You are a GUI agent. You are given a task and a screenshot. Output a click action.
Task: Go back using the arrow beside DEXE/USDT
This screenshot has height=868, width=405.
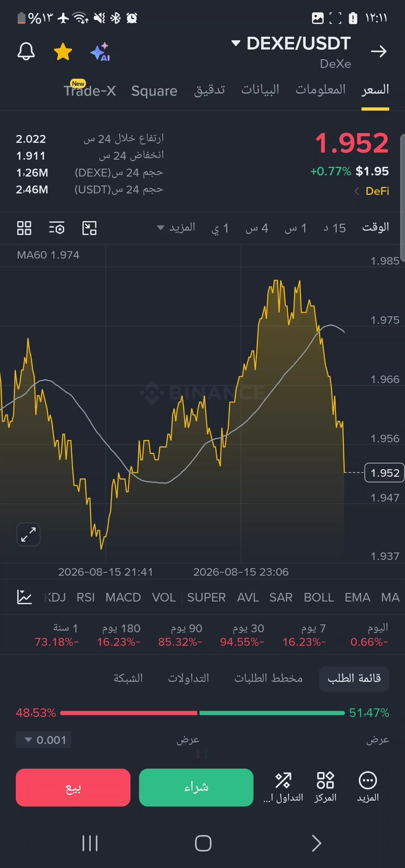point(378,51)
